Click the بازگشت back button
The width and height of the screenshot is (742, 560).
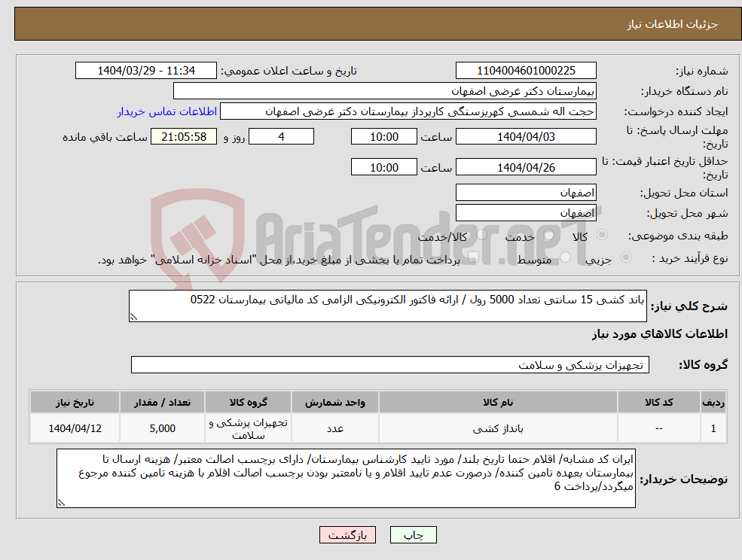(347, 535)
